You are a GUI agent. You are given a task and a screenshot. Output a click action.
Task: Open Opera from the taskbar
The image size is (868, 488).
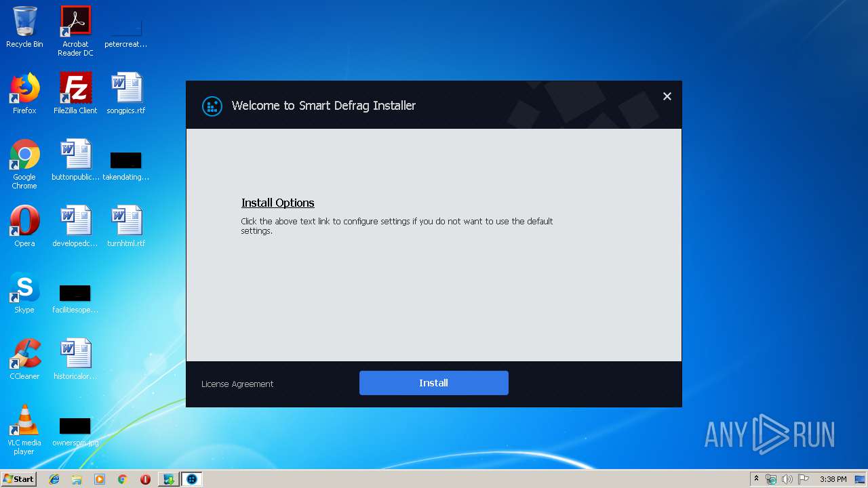pos(145,479)
